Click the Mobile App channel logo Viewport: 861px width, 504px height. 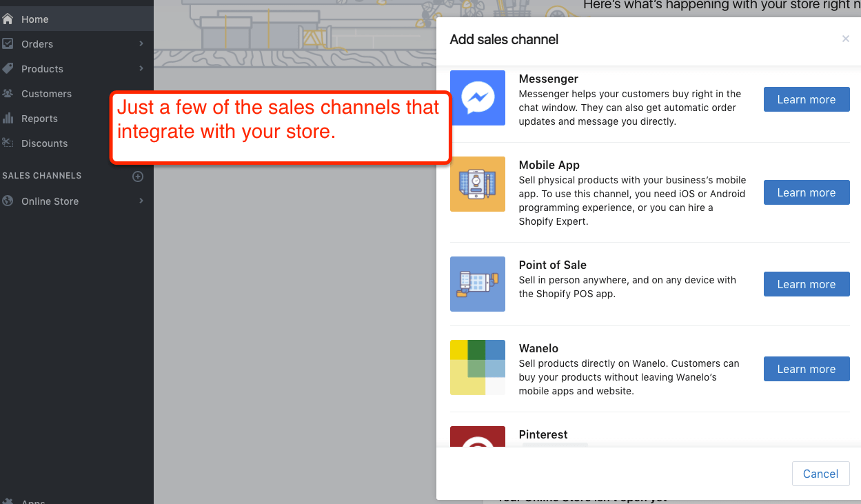point(478,184)
